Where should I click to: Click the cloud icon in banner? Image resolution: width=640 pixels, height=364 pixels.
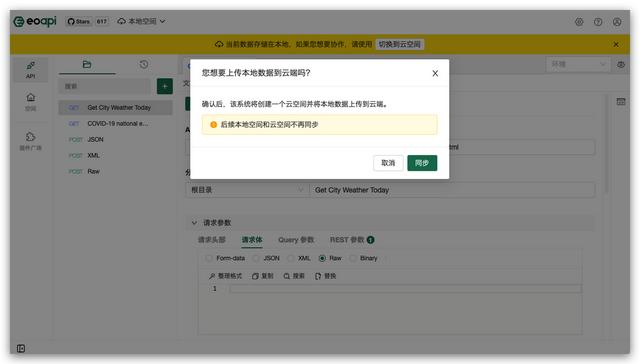(219, 44)
